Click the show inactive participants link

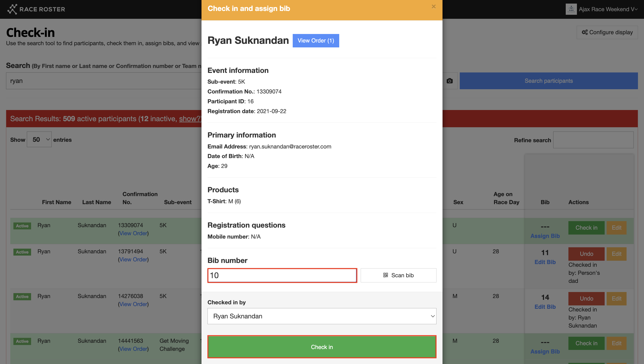click(190, 119)
